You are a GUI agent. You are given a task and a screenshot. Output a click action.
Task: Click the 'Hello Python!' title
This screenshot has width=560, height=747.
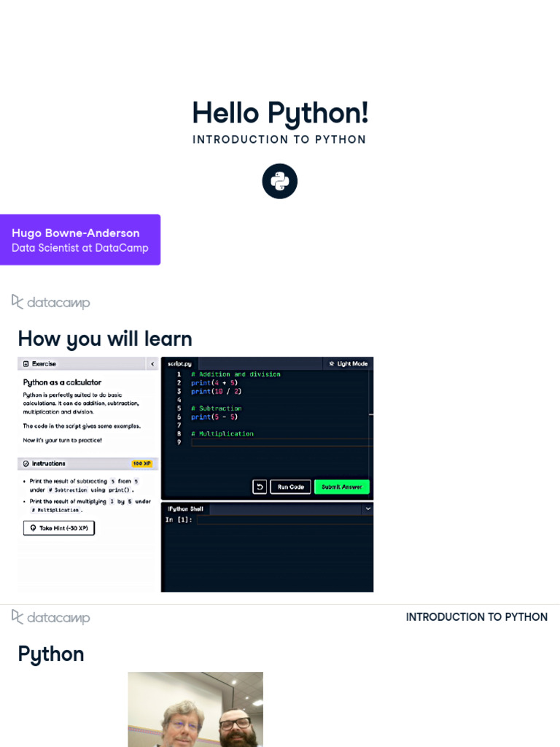280,113
